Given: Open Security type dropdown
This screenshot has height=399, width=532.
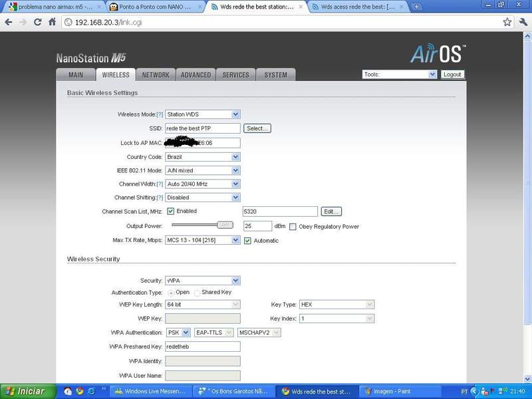Looking at the screenshot, I should click(203, 281).
